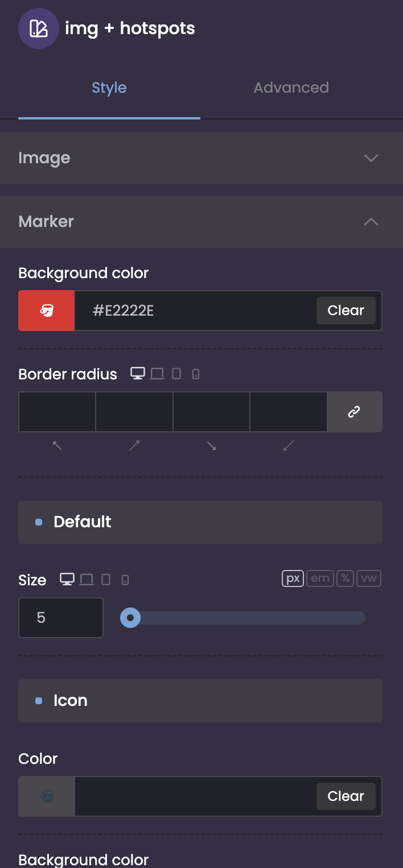The height and width of the screenshot is (868, 403).
Task: Open the Advanced tab
Action: pos(291,88)
